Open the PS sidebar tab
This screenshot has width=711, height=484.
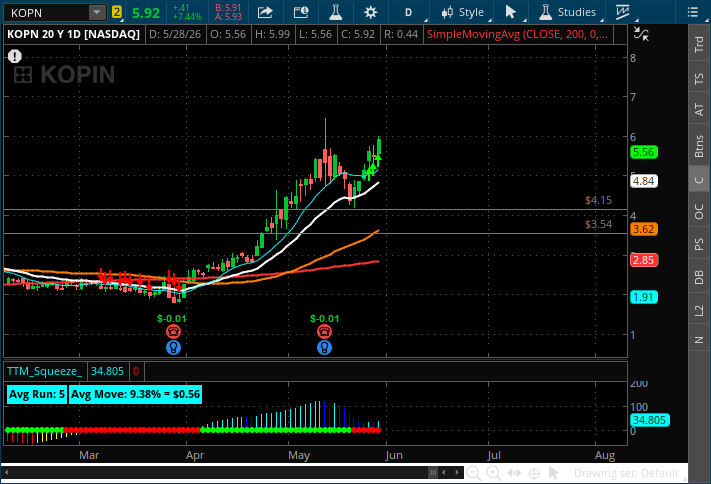coord(699,244)
